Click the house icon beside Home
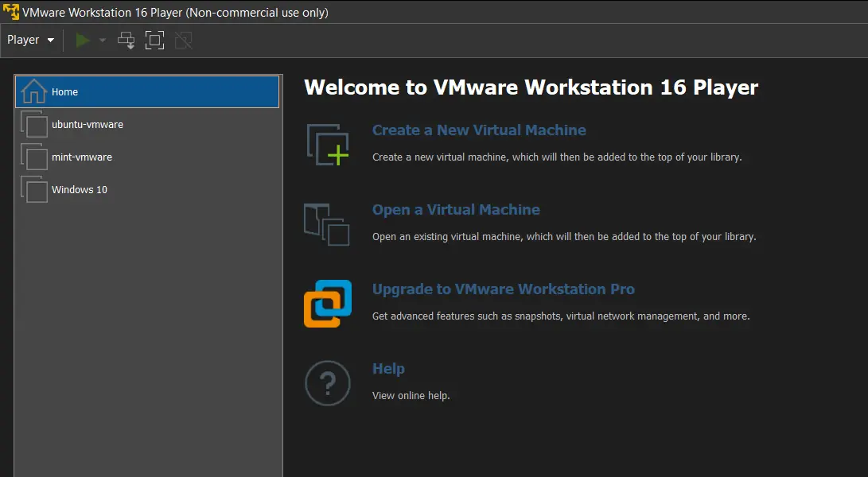This screenshot has width=868, height=477. [x=33, y=91]
